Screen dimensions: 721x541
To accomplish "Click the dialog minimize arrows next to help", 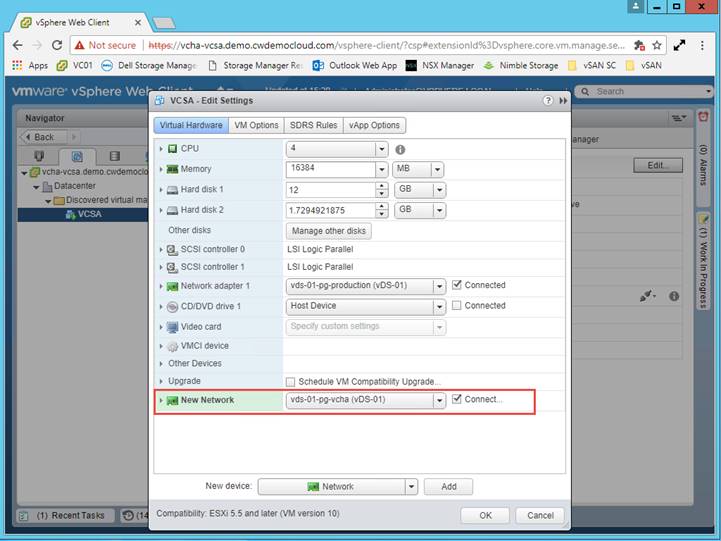I will 563,101.
